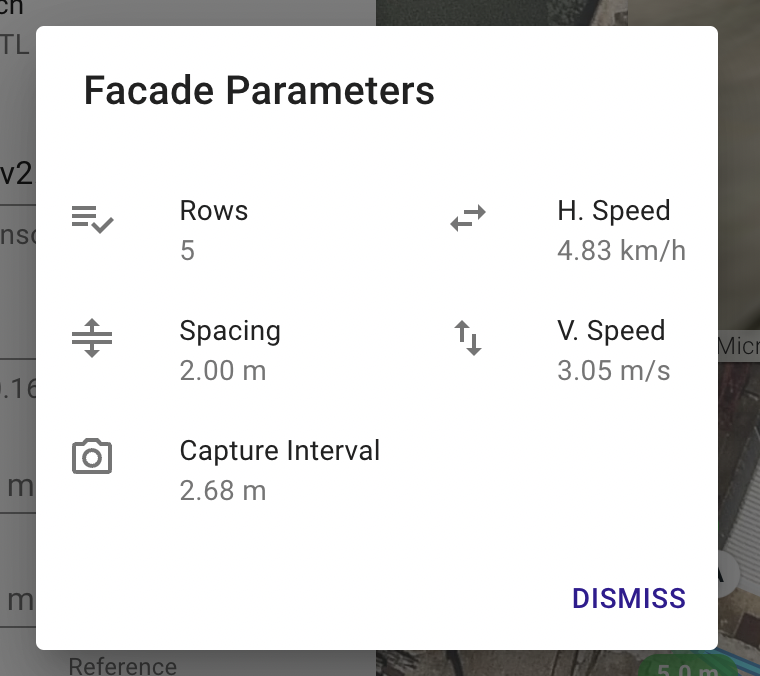Select the Rows label
760x676 pixels.
click(214, 211)
